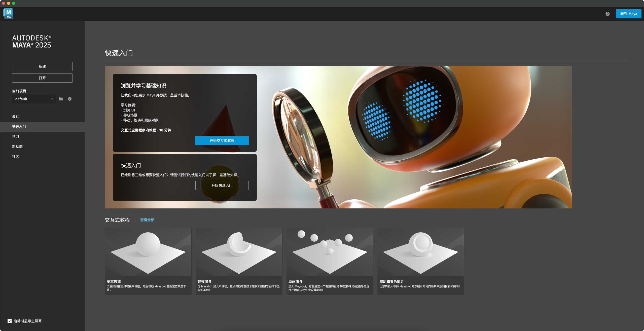Select the 快速入门 sidebar item

(42, 127)
